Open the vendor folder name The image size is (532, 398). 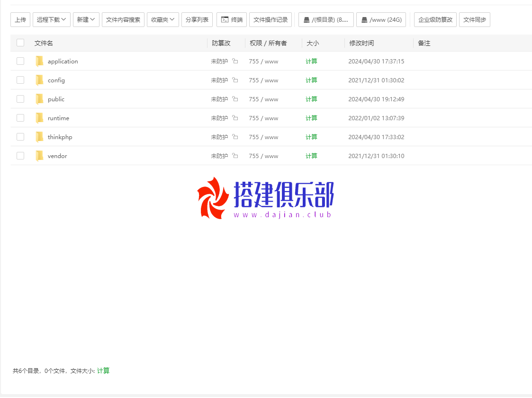tap(57, 156)
